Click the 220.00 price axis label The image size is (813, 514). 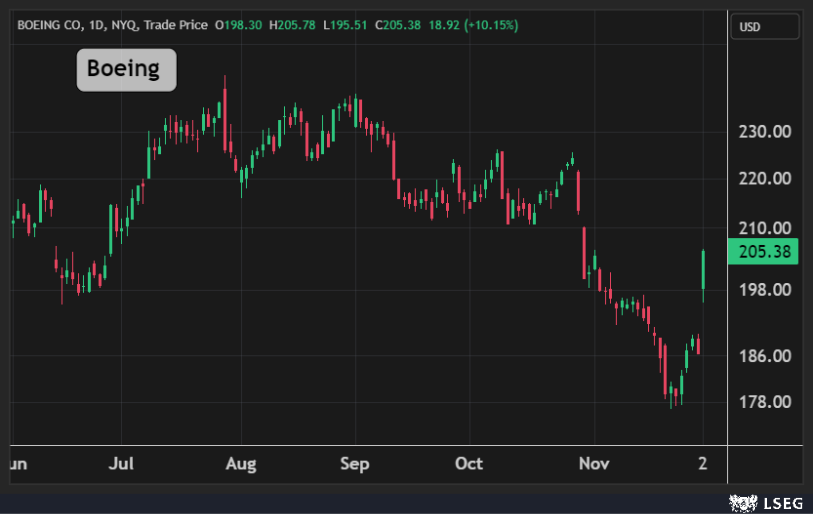765,179
